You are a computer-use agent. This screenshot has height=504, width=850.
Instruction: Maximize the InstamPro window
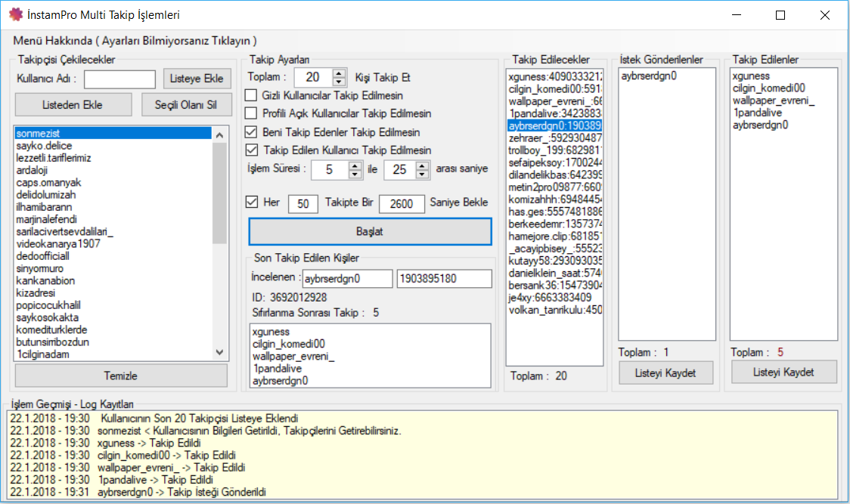(780, 15)
